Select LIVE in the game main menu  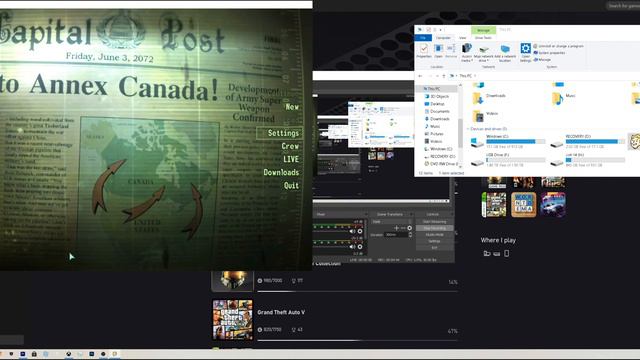291,159
